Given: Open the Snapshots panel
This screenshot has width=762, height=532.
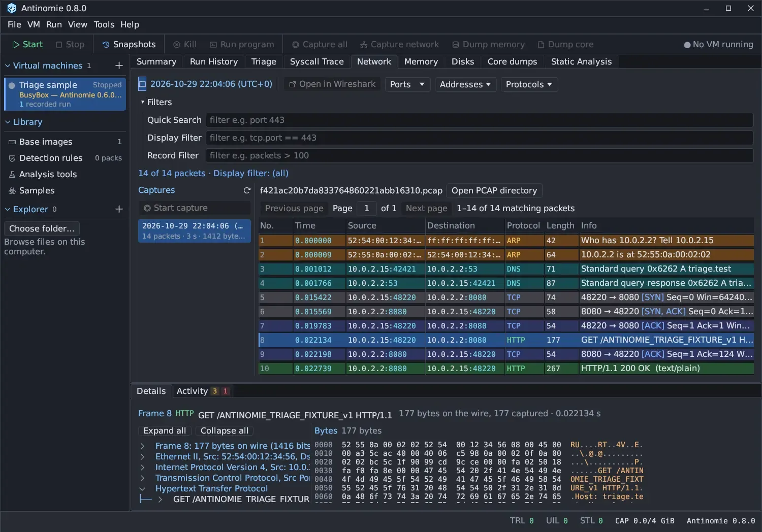Looking at the screenshot, I should 129,45.
